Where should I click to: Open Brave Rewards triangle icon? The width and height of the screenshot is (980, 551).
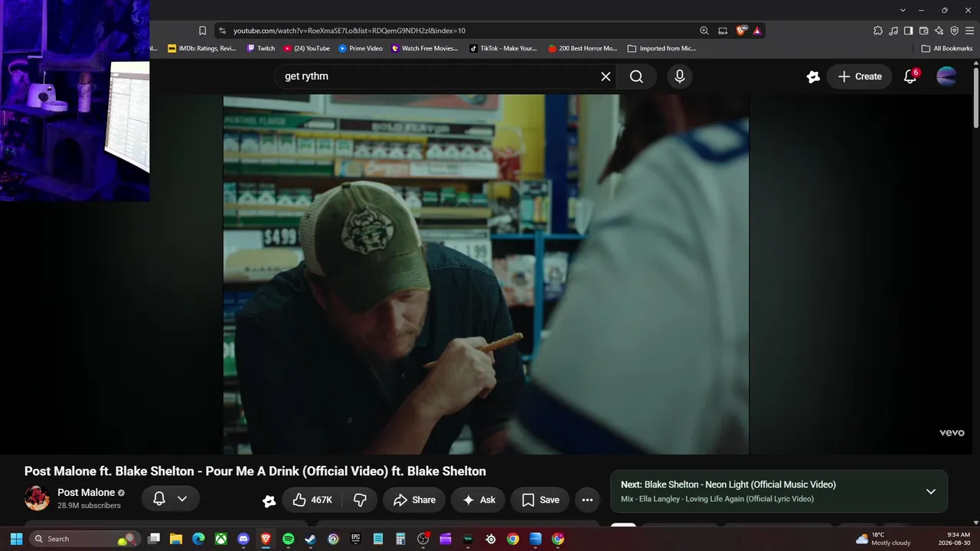tap(757, 31)
